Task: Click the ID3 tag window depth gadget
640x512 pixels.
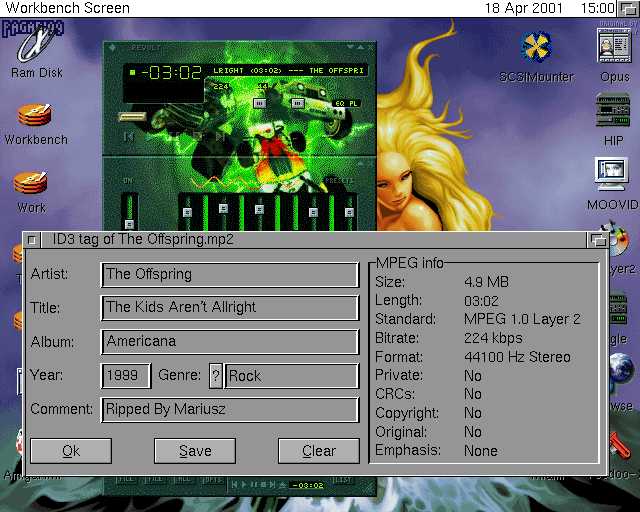Action: (x=598, y=240)
